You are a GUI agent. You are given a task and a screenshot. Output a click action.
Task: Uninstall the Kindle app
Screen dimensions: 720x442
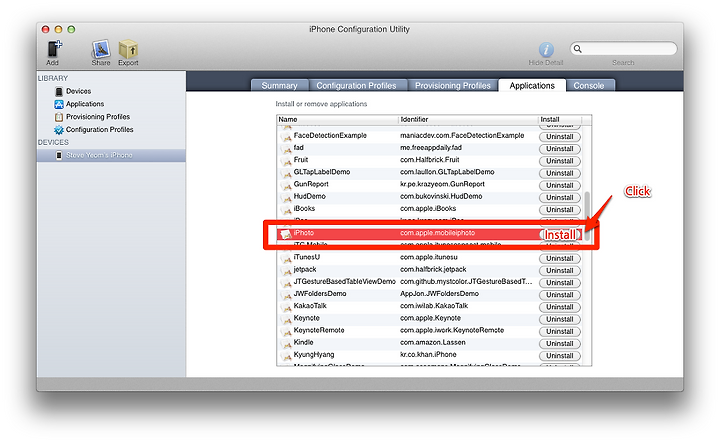(x=560, y=343)
